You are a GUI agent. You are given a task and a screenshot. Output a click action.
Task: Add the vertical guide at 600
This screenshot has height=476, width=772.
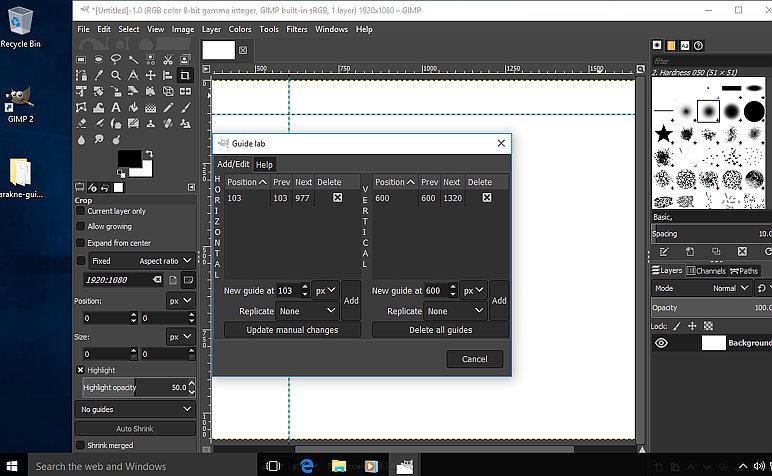[x=499, y=300]
